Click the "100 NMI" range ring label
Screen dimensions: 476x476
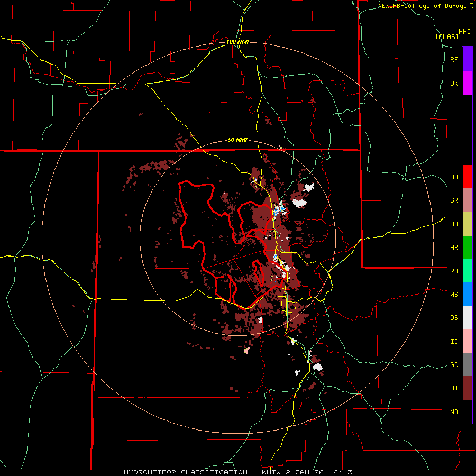click(x=237, y=42)
